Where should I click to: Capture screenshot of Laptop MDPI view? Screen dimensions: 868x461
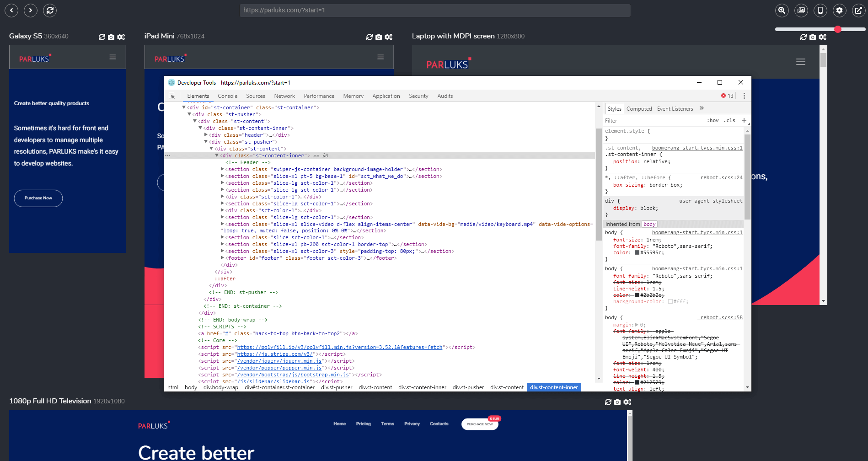click(x=813, y=37)
